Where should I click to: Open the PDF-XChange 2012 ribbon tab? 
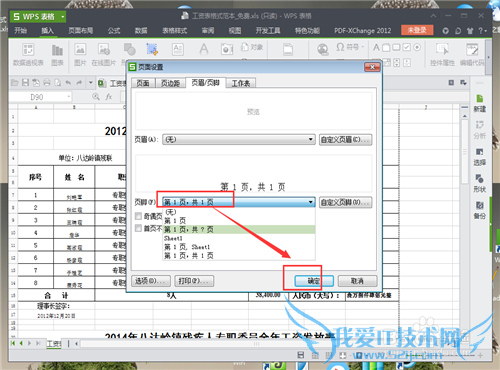pos(362,31)
